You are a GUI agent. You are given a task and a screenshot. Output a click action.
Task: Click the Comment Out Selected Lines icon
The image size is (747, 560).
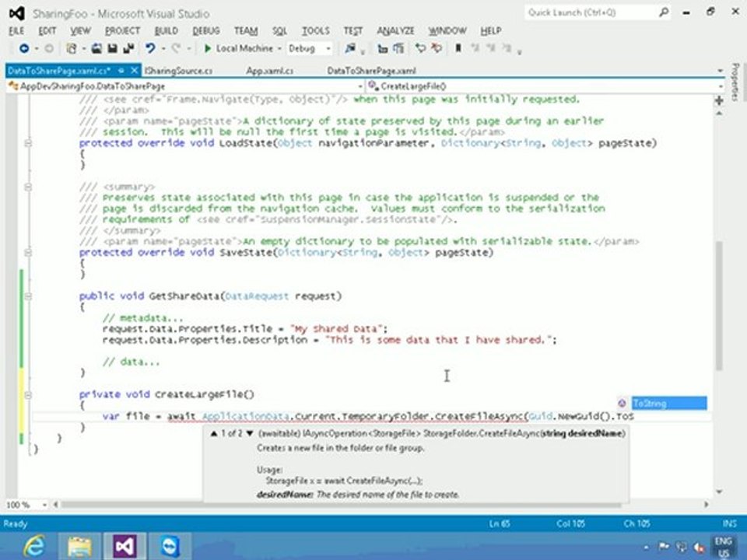(383, 48)
